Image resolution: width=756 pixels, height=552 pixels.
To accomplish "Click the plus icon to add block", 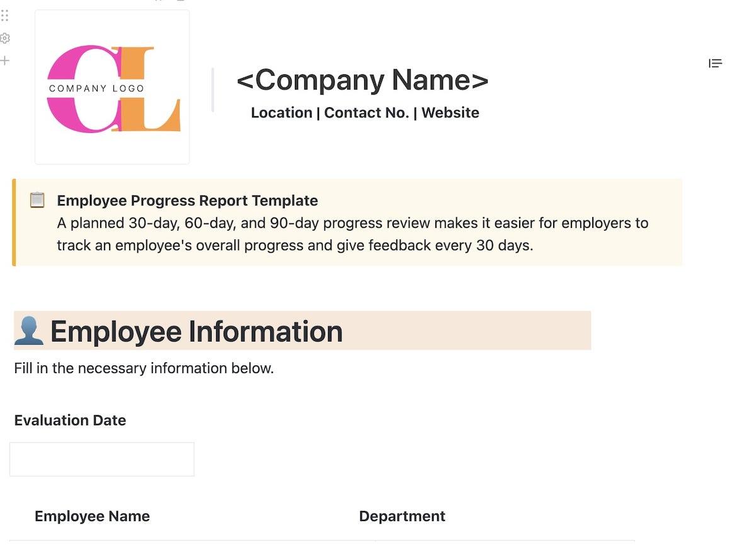I will 4,60.
